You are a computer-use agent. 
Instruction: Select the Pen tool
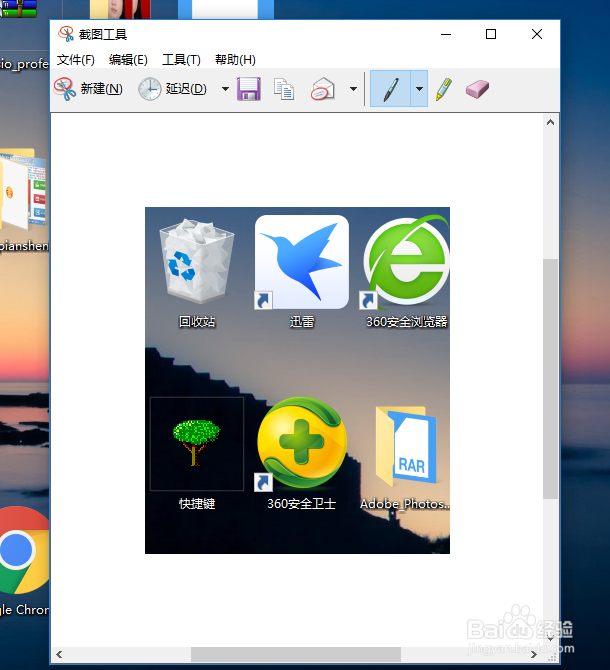390,89
